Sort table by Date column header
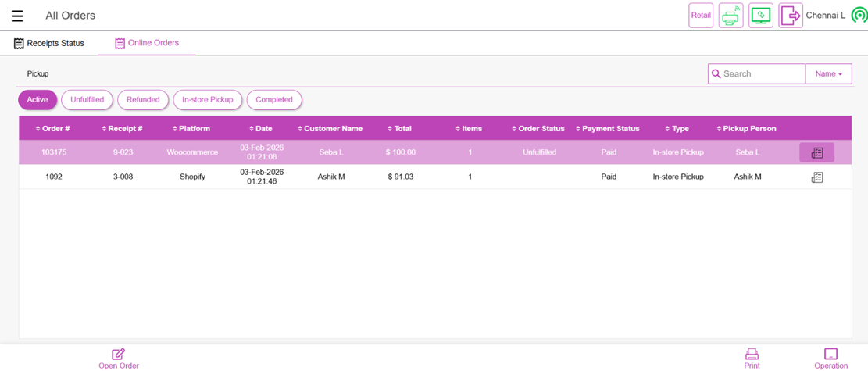 pos(261,129)
